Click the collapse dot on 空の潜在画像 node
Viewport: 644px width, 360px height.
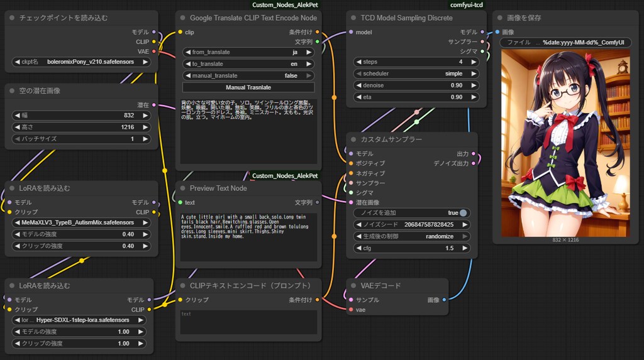pyautogui.click(x=12, y=91)
